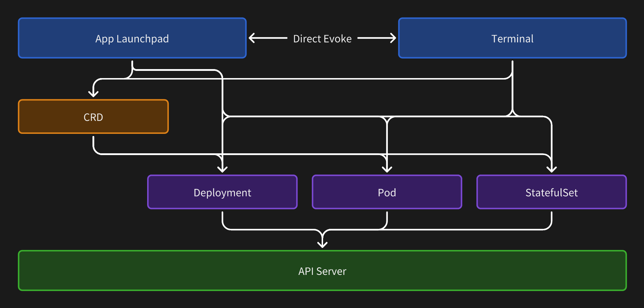Click the connector line directly beneath Terminal
This screenshot has width=644, height=308.
(x=512, y=68)
